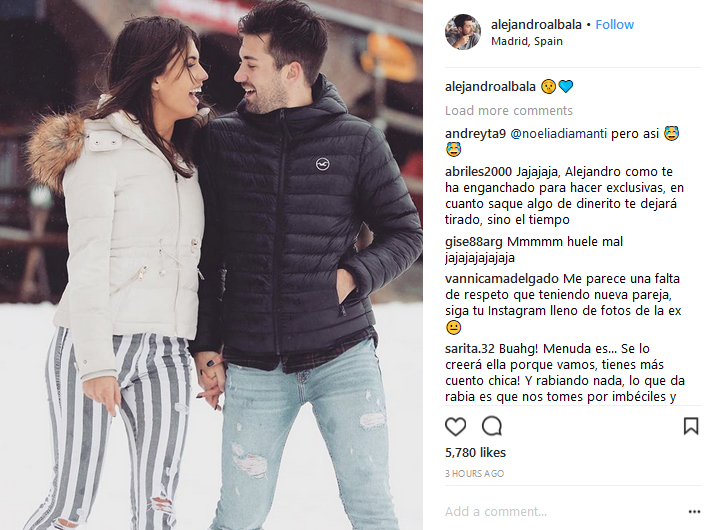Screen dimensions: 704x530
Task: Open the 3 hours ago timestamp
Action: pos(475,473)
